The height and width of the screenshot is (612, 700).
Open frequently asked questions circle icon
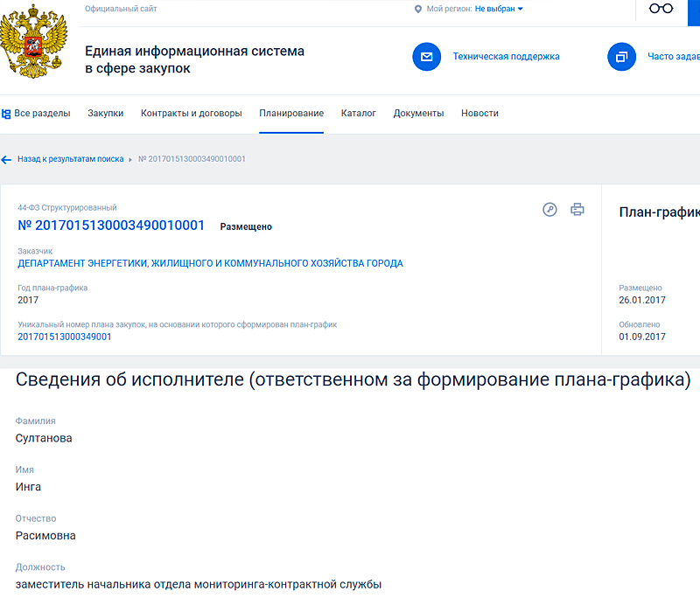[621, 56]
